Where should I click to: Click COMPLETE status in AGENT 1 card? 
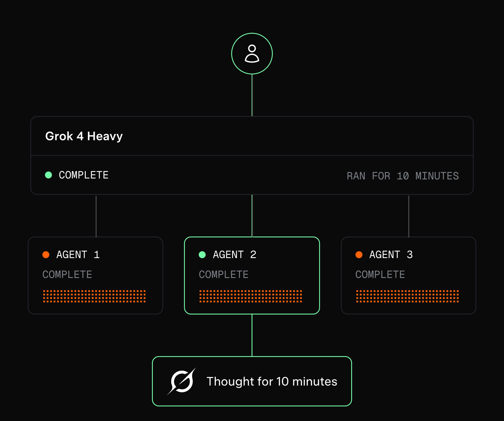pyautogui.click(x=67, y=275)
